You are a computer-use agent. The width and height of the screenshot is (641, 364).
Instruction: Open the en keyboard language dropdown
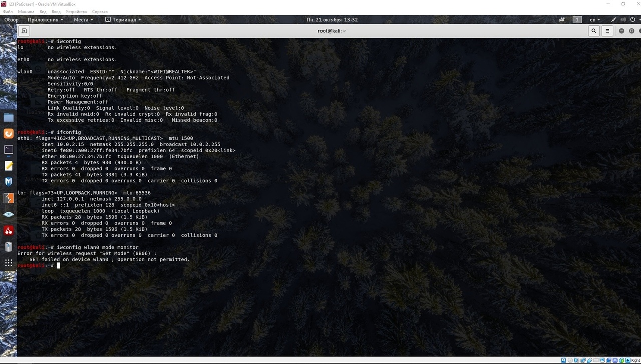point(595,20)
